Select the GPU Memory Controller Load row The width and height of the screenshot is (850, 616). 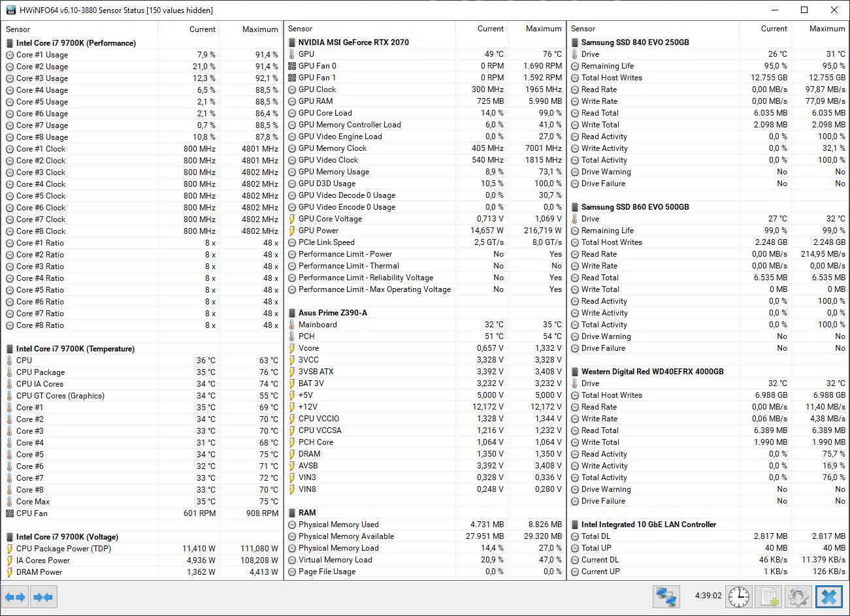(425, 125)
